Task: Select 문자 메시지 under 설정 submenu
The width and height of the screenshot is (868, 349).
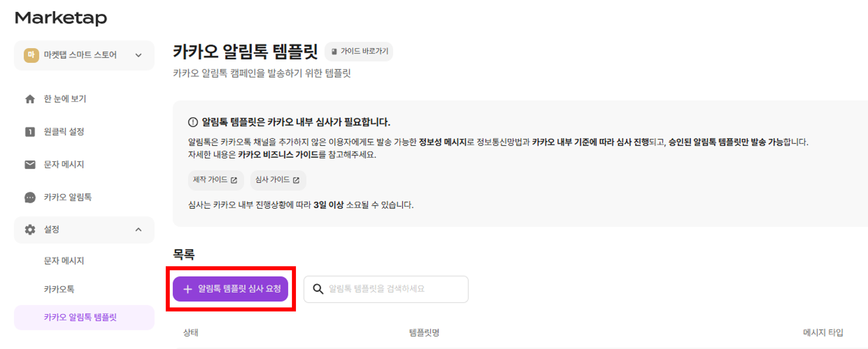Action: click(64, 260)
